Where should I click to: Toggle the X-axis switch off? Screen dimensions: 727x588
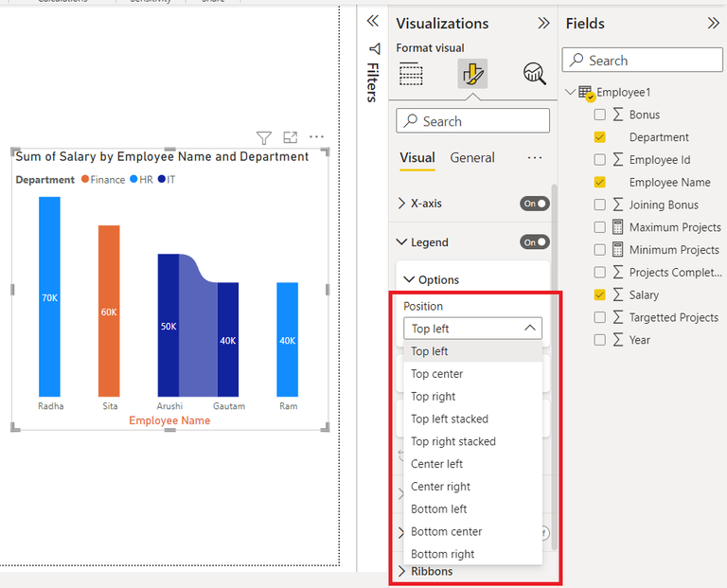coord(535,204)
